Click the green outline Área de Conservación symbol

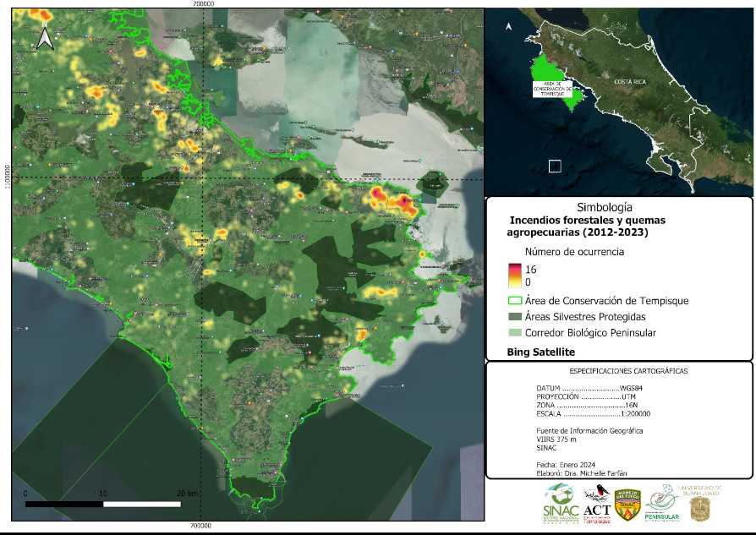[513, 301]
